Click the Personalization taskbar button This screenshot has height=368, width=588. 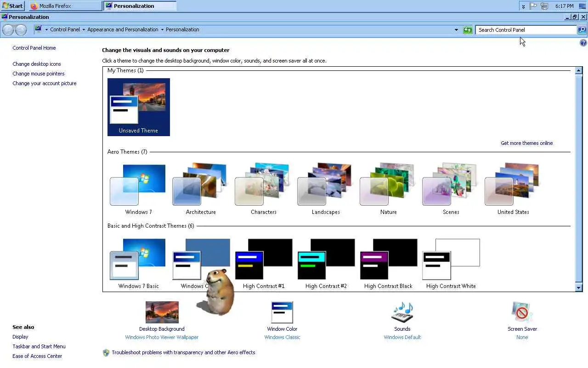pos(140,6)
